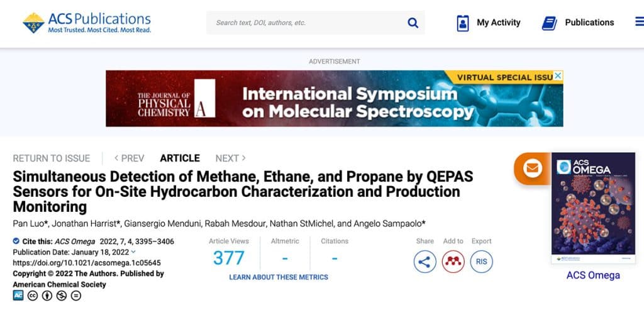Viewport: 644px width, 310px height.
Task: Click the search magnifier icon
Action: coord(413,23)
